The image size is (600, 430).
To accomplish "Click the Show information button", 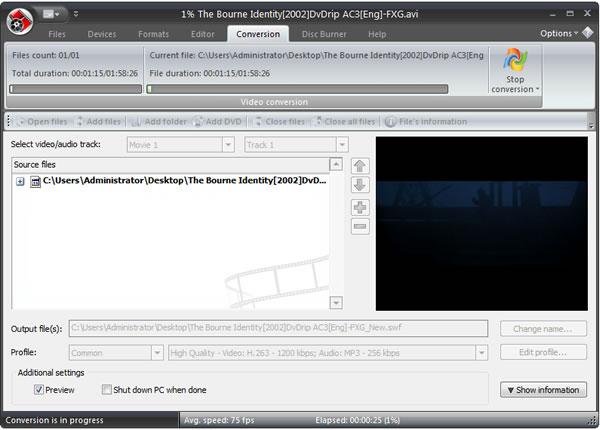I will (x=543, y=390).
